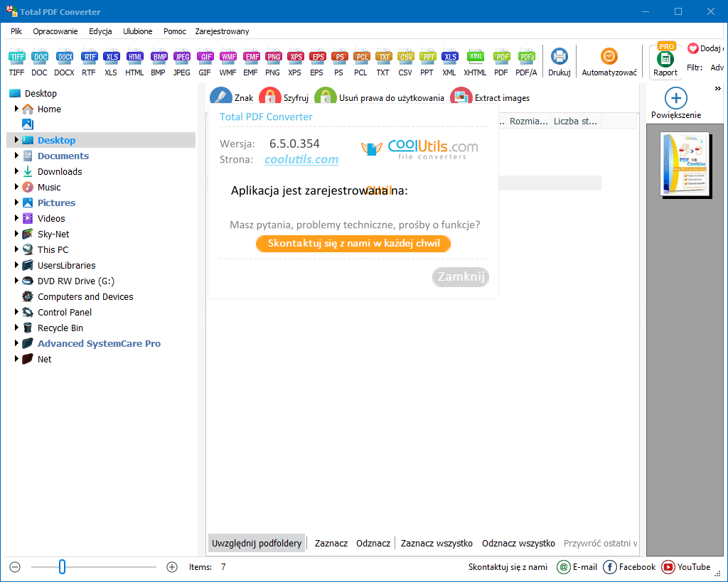Click the Drukuj printer icon
The height and width of the screenshot is (582, 728).
(x=560, y=63)
